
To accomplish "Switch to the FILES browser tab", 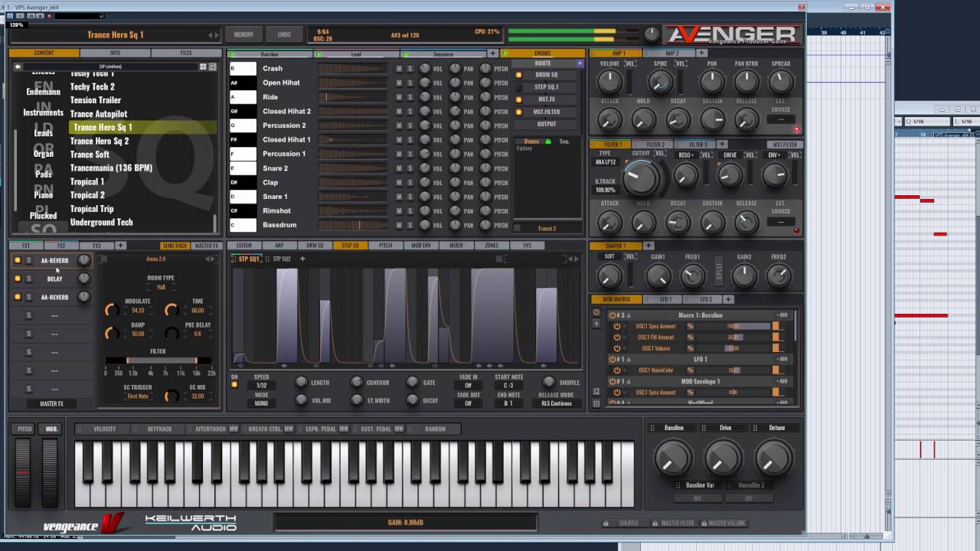I will point(186,53).
